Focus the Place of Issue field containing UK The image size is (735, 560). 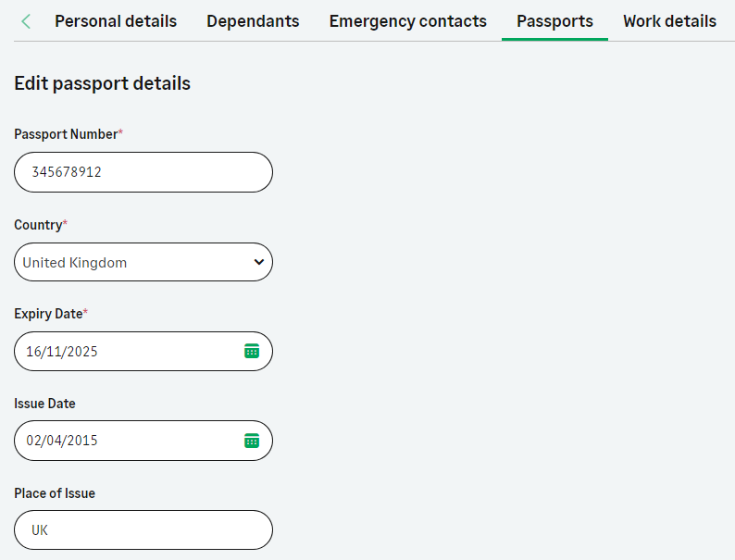(x=143, y=530)
